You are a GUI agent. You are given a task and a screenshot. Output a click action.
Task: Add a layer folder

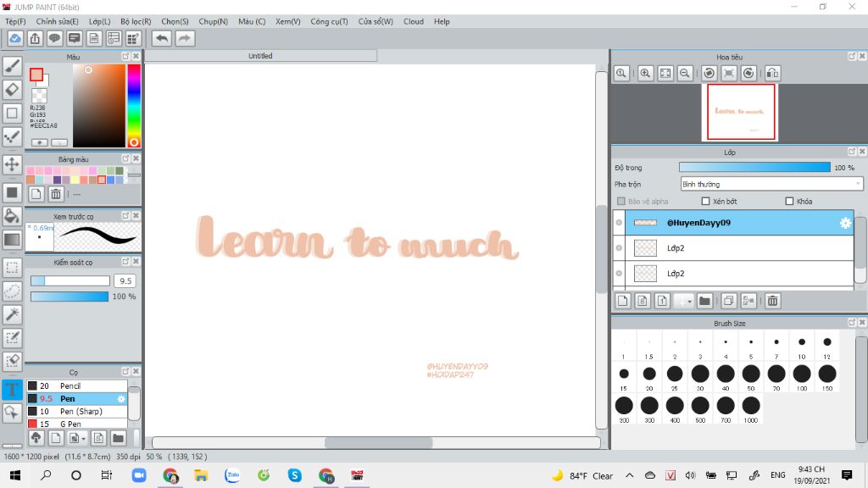pyautogui.click(x=704, y=301)
